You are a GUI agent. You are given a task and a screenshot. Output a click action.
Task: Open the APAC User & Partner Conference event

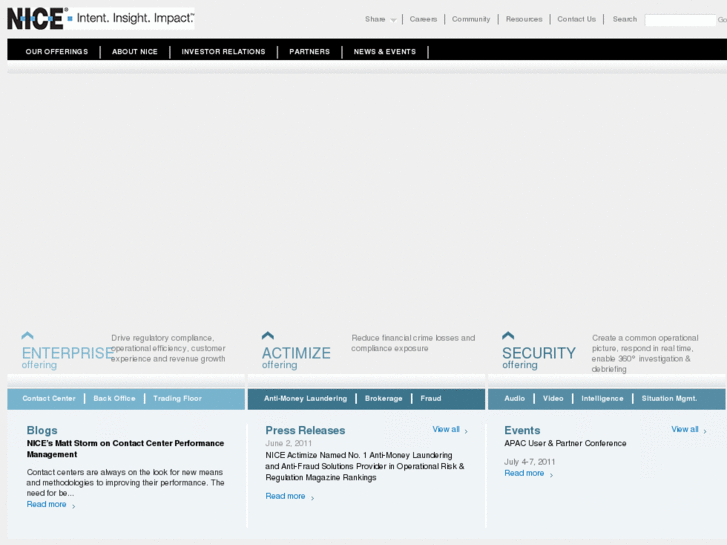point(565,443)
